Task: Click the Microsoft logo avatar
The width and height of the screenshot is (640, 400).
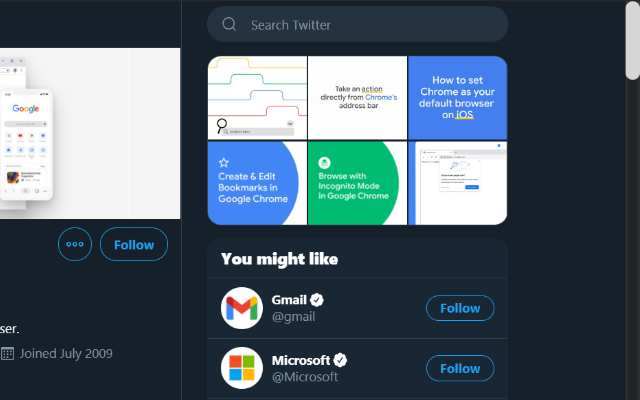Action: point(242,368)
